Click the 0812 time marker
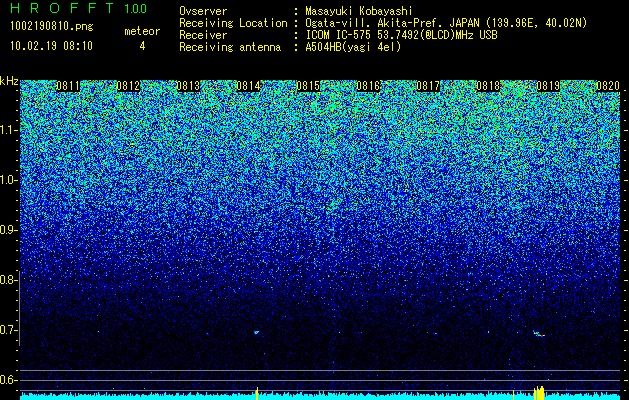 [x=128, y=86]
